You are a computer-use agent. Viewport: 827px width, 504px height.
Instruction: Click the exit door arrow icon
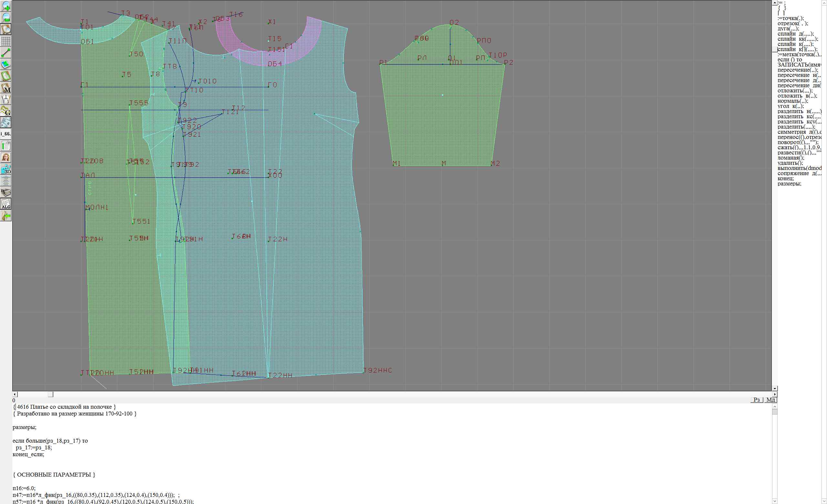(x=6, y=216)
